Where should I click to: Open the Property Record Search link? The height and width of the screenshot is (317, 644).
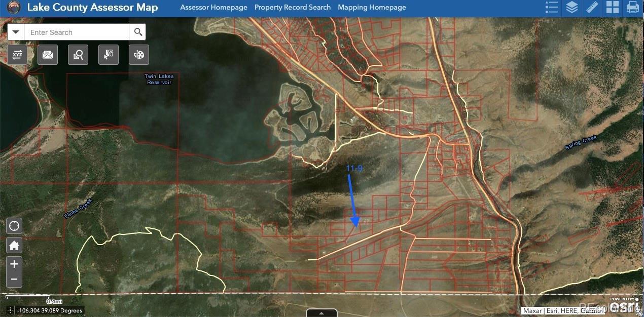tap(293, 8)
